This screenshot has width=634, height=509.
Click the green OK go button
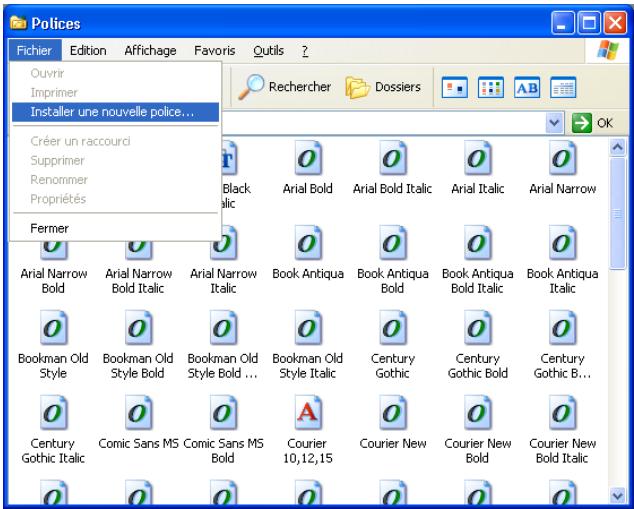pos(593,122)
